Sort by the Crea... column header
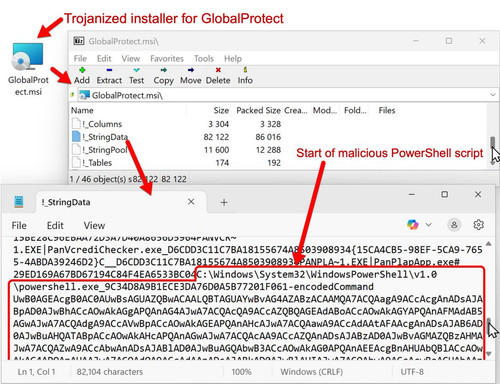This screenshot has height=384, width=500. tap(296, 110)
